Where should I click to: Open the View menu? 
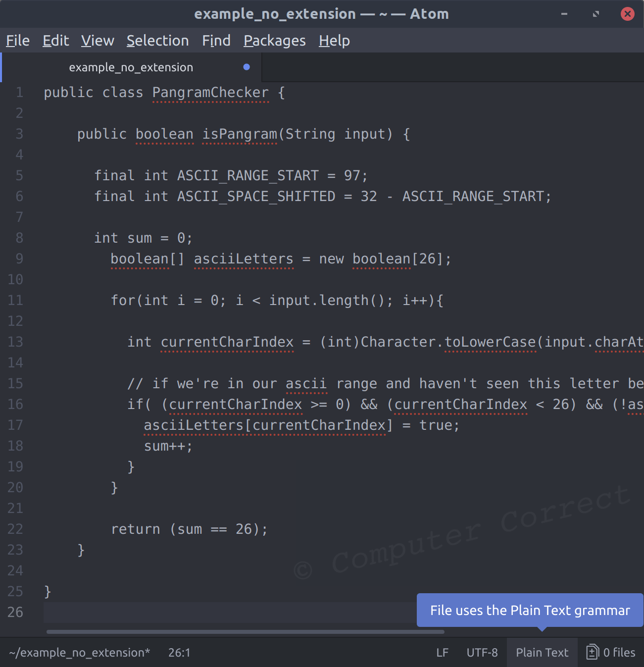[x=98, y=41]
